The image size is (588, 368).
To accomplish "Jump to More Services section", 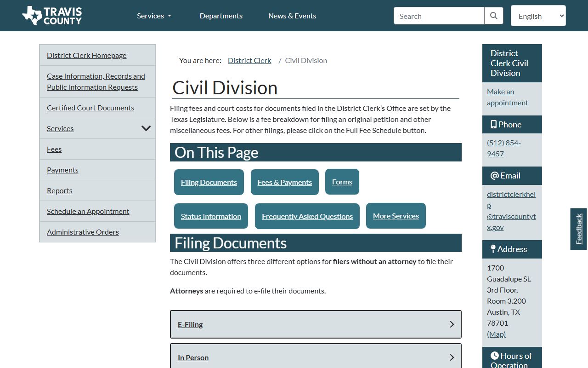I will (396, 216).
